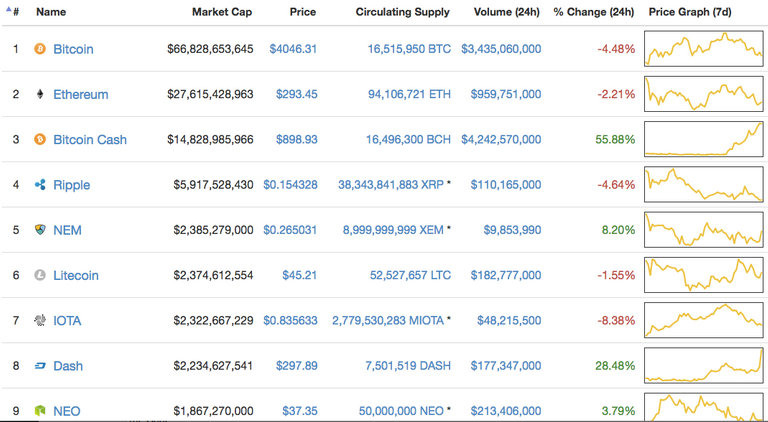Sort by % Change (24h) header

594,12
